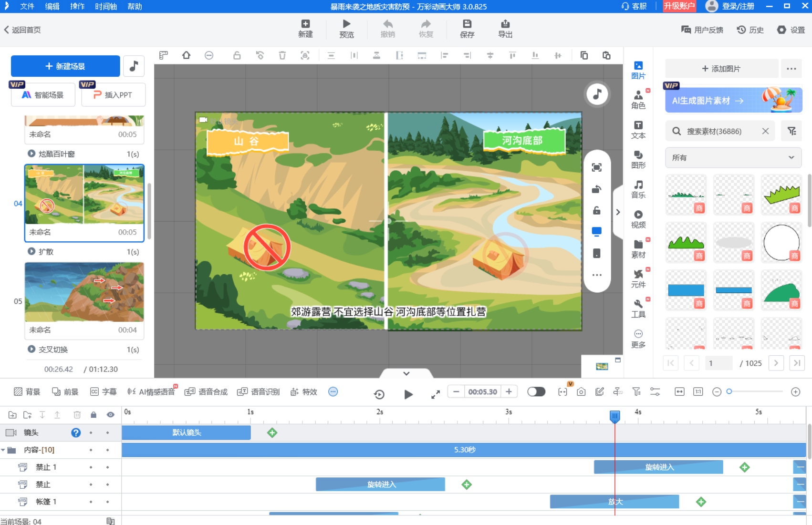812x525 pixels.
Task: Open the 编辑 menu
Action: point(52,6)
